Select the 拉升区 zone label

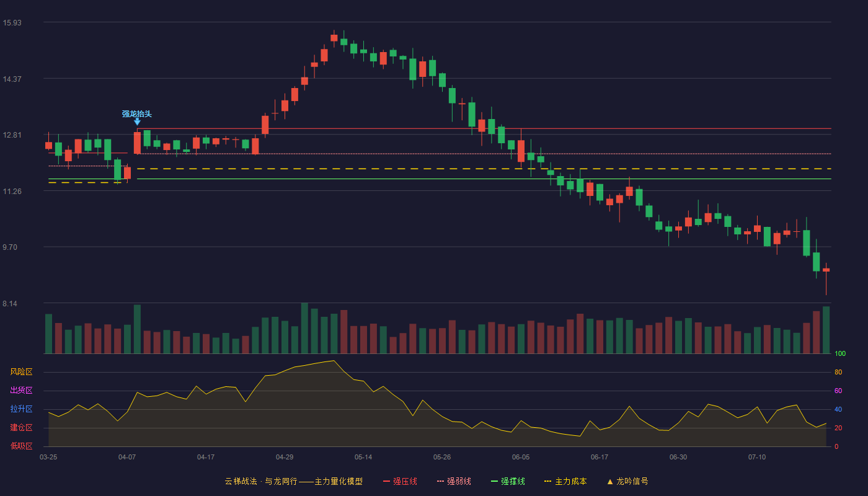click(x=21, y=409)
